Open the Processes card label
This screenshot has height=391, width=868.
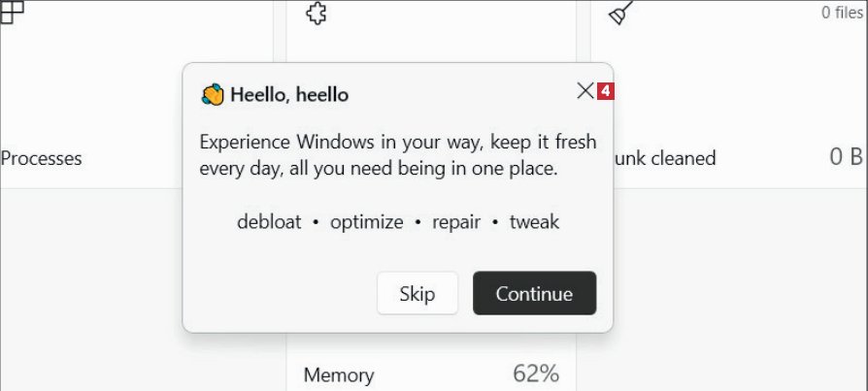click(42, 158)
